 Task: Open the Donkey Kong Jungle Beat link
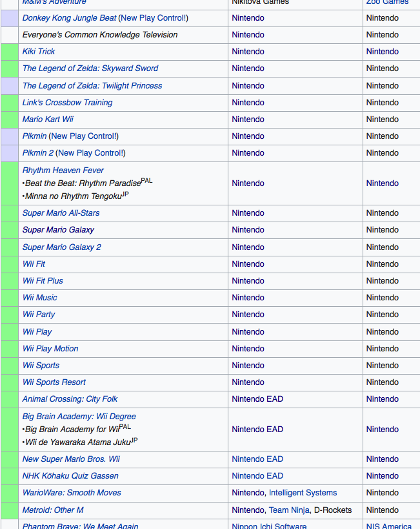tap(69, 18)
